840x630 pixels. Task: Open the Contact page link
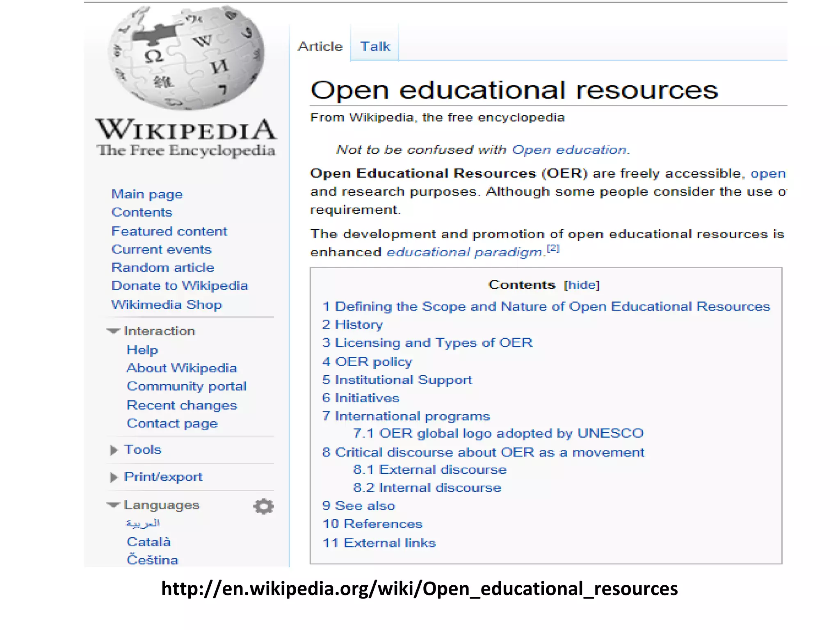(172, 423)
